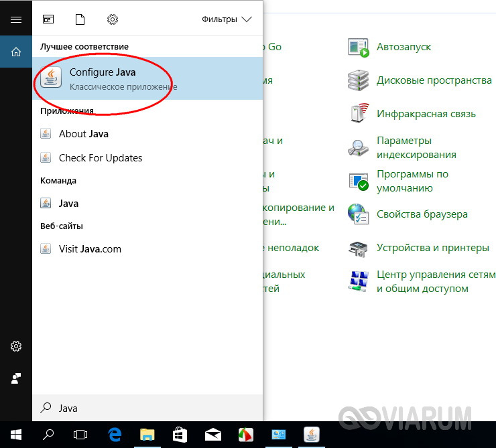Viewport: 496px width, 448px height.
Task: Filter results by apps icon
Action: tap(48, 19)
